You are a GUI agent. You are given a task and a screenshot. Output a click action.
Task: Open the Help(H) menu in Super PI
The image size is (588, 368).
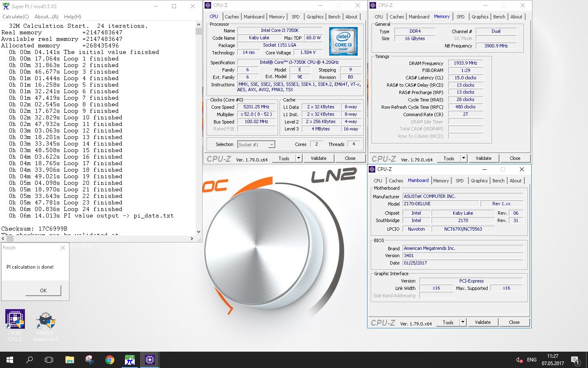pos(72,17)
